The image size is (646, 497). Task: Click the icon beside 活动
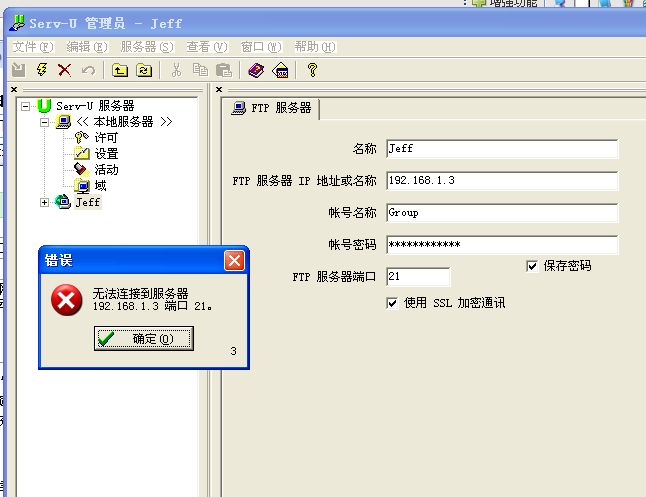tap(81, 169)
